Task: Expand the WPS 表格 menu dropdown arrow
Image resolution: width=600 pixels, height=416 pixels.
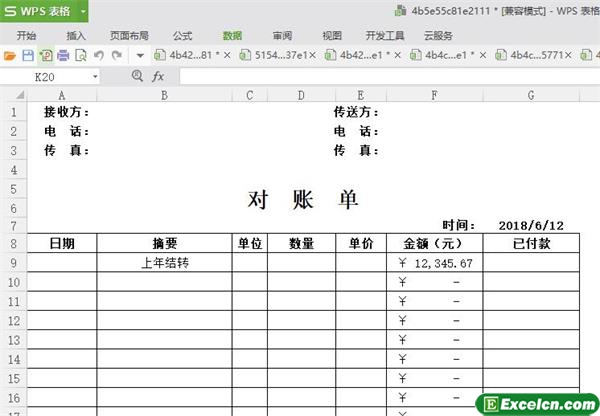Action: pyautogui.click(x=83, y=11)
